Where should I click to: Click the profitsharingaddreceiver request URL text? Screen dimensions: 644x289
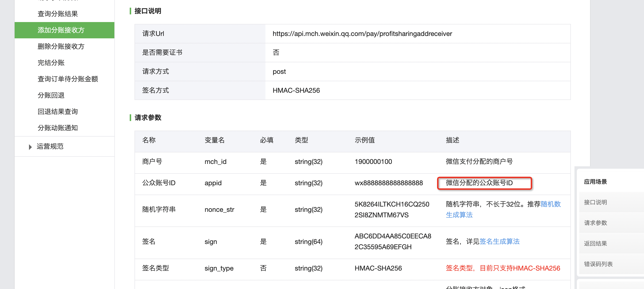pyautogui.click(x=362, y=34)
